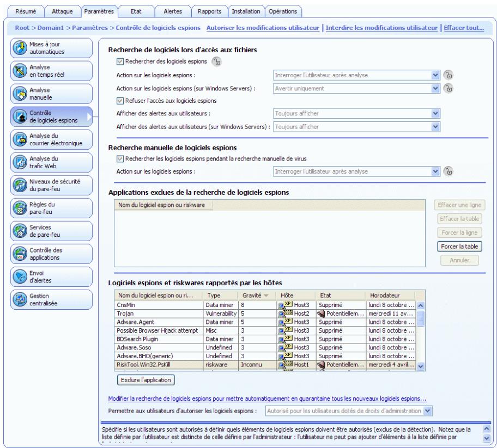497x448 pixels.
Task: Click XP host icon in Adware.Soso row
Action: tap(285, 347)
